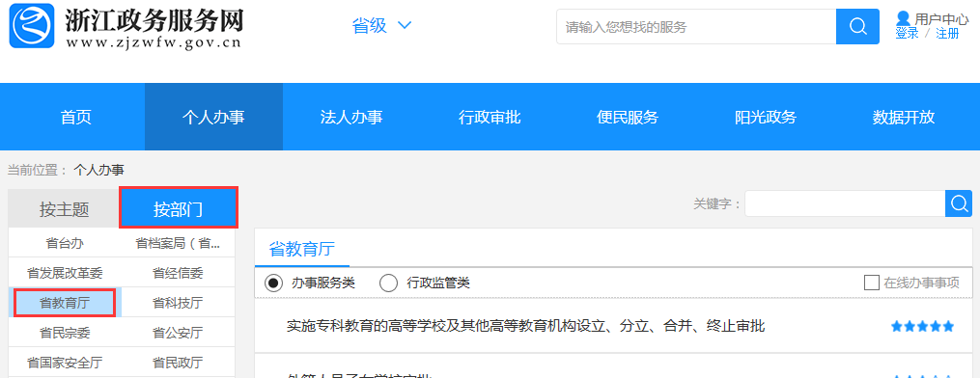The image size is (980, 378).
Task: Tick the 在线办事事项 checkbox
Action: click(x=871, y=283)
